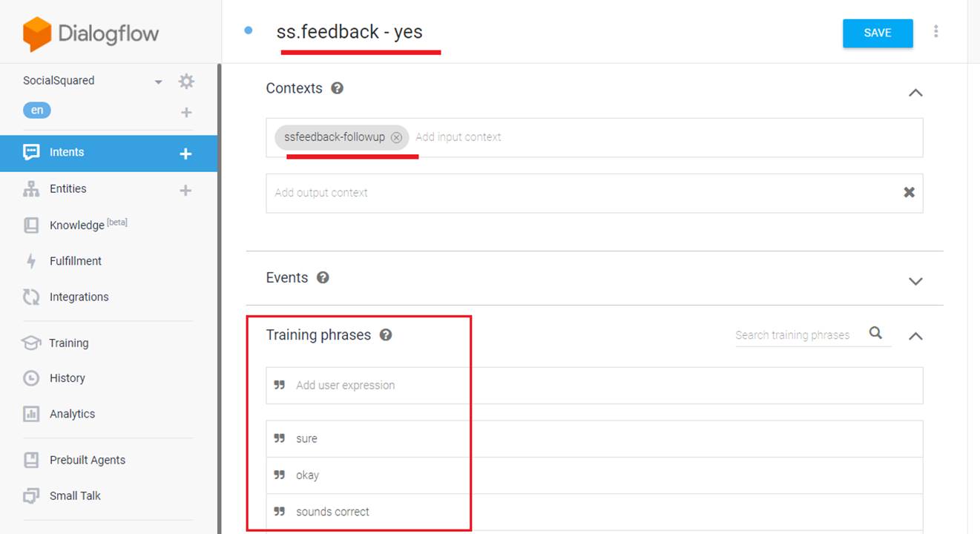Open the more options vertical dots menu
Screen dimensions: 980x534
pyautogui.click(x=936, y=32)
